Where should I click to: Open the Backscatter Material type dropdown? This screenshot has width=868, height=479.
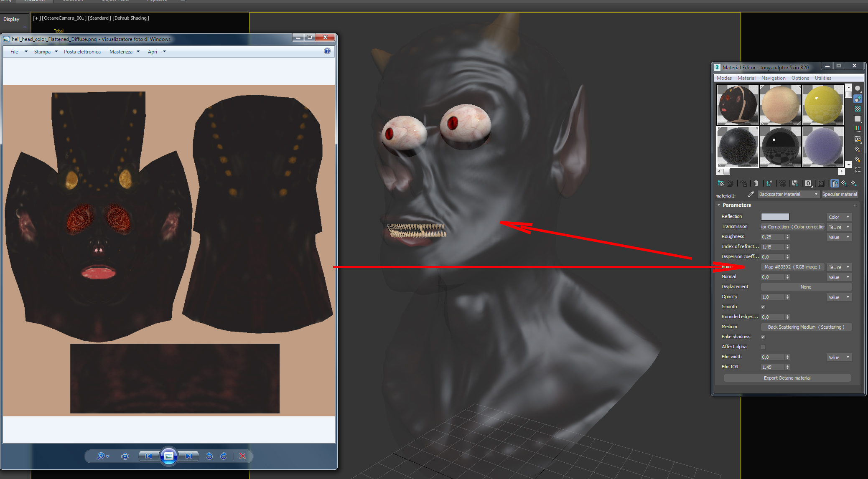pyautogui.click(x=788, y=195)
